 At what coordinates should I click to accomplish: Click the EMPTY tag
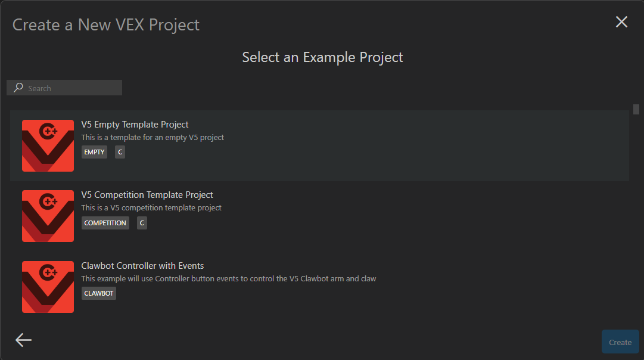tap(94, 152)
